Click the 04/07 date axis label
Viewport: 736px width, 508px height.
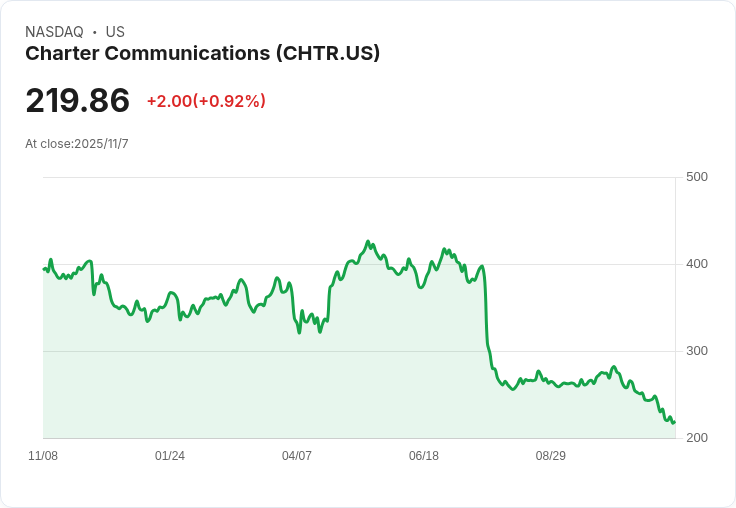pos(297,455)
